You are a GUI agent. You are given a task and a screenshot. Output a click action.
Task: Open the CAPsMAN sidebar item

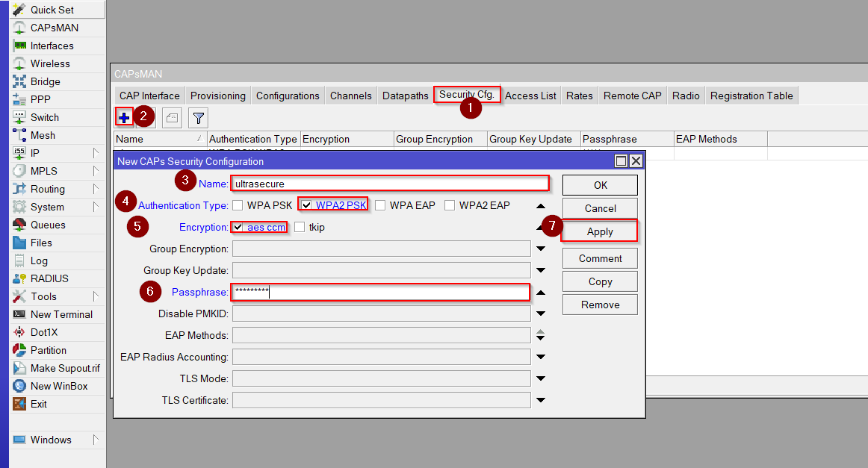tap(54, 28)
